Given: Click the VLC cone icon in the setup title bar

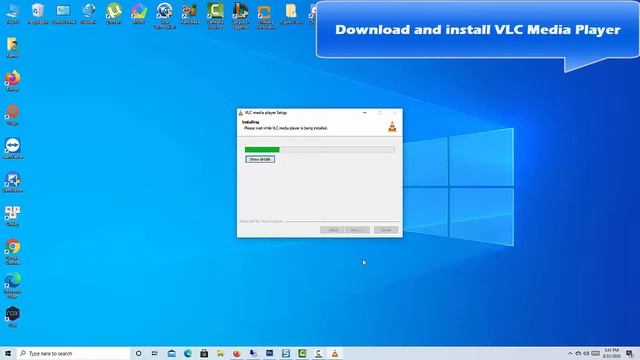Looking at the screenshot, I should point(241,113).
